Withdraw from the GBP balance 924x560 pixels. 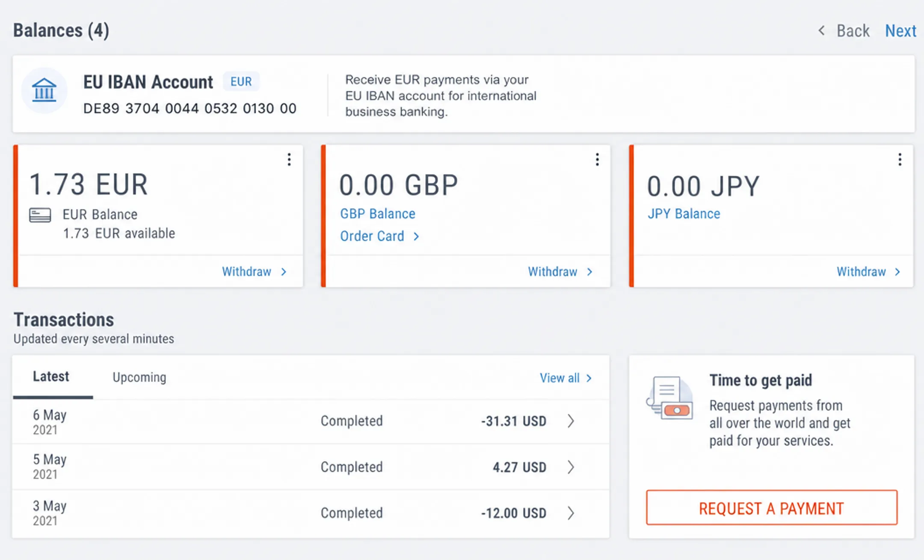[x=560, y=272]
